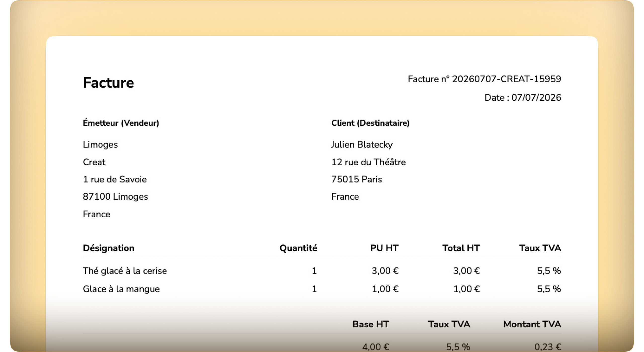Click France under client address
Image resolution: width=644 pixels, height=352 pixels.
345,197
